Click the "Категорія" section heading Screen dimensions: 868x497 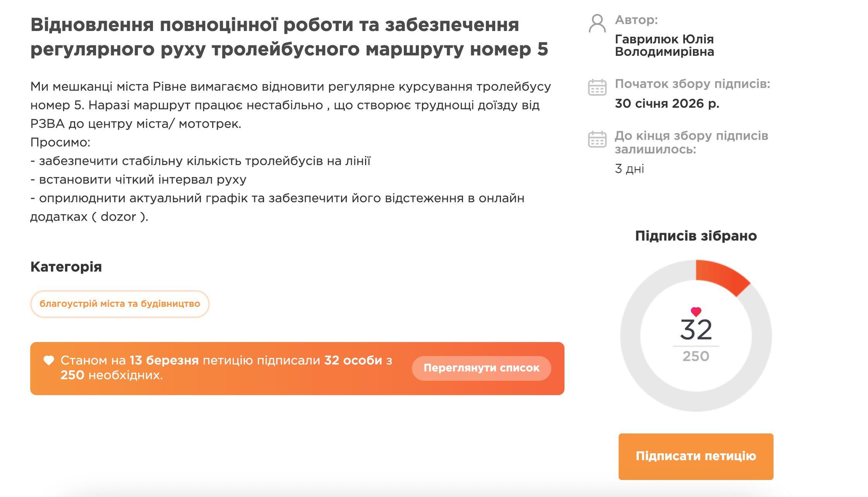coord(66,267)
